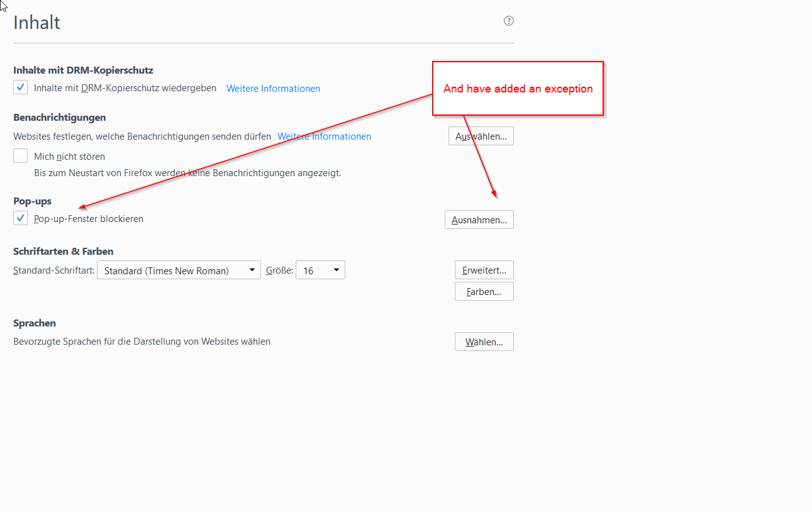The image size is (812, 512).
Task: Click the Sprachen section heading
Action: coord(35,323)
